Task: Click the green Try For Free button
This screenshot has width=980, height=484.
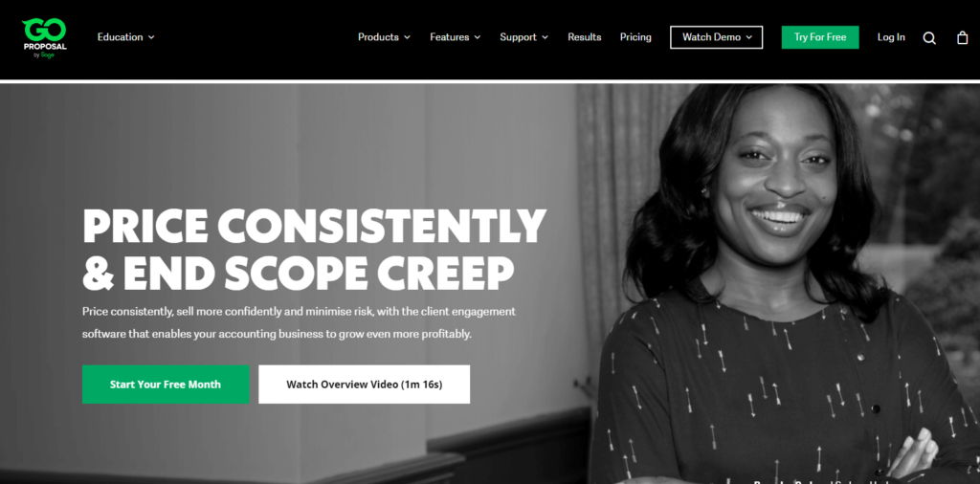Action: pos(820,37)
